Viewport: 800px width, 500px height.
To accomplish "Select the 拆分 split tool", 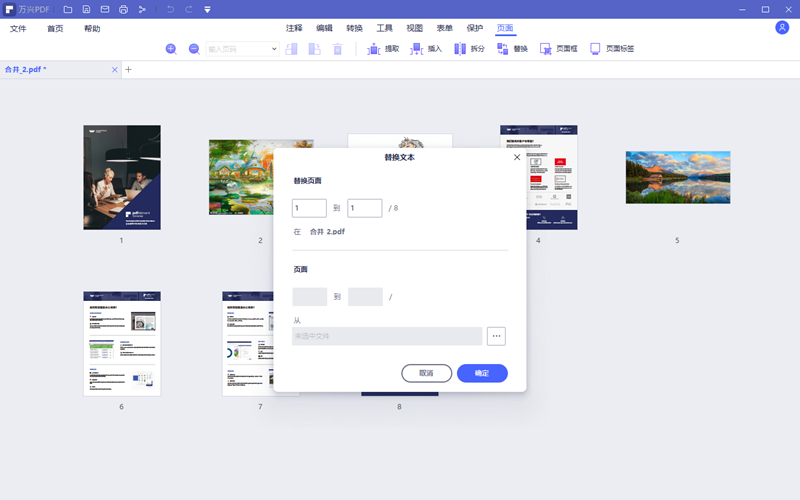I will [x=469, y=48].
